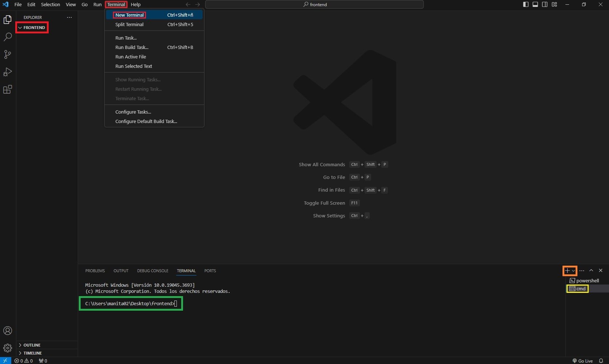Choose Run Task... menu entry
The image size is (609, 364).
tap(154, 38)
